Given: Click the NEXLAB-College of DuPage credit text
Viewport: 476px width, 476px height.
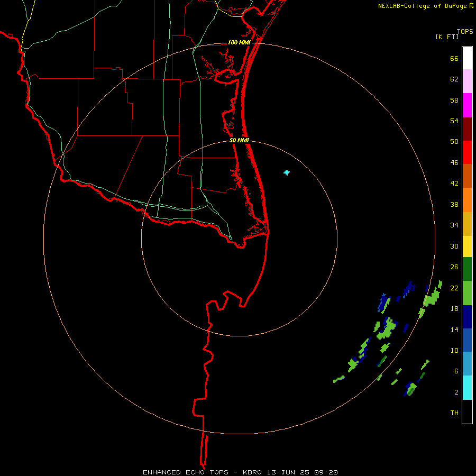Looking at the screenshot, I should pyautogui.click(x=422, y=6).
